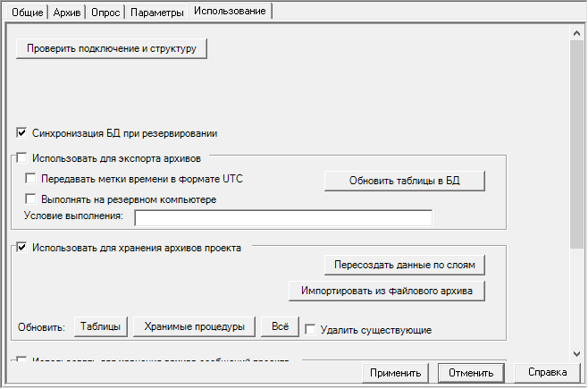Click the Обновить: label
Viewport: 588px width, 389px height.
[41, 327]
